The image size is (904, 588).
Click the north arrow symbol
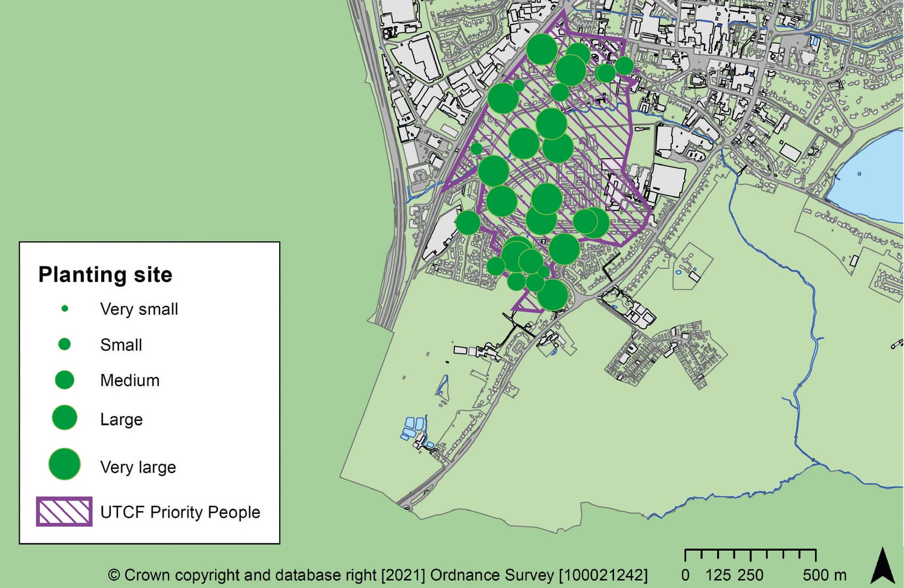[883, 565]
